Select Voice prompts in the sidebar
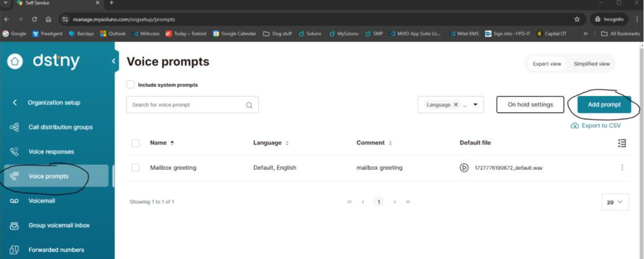 (56, 176)
